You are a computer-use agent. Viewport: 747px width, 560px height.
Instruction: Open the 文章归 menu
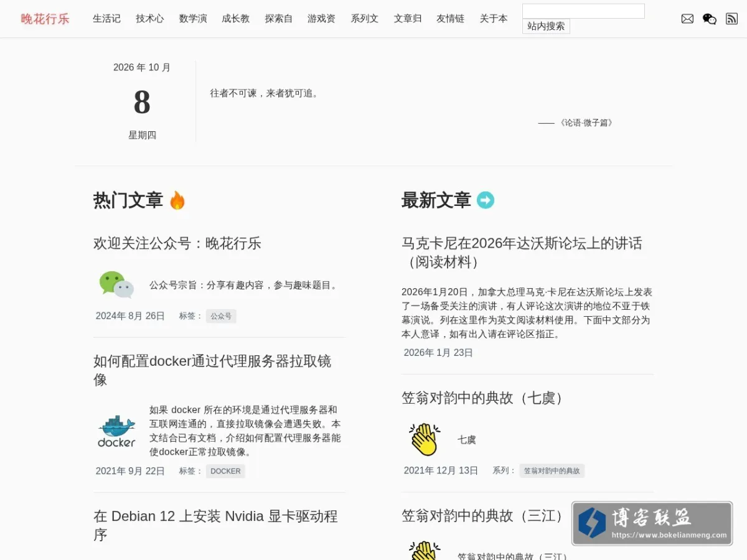(x=408, y=19)
